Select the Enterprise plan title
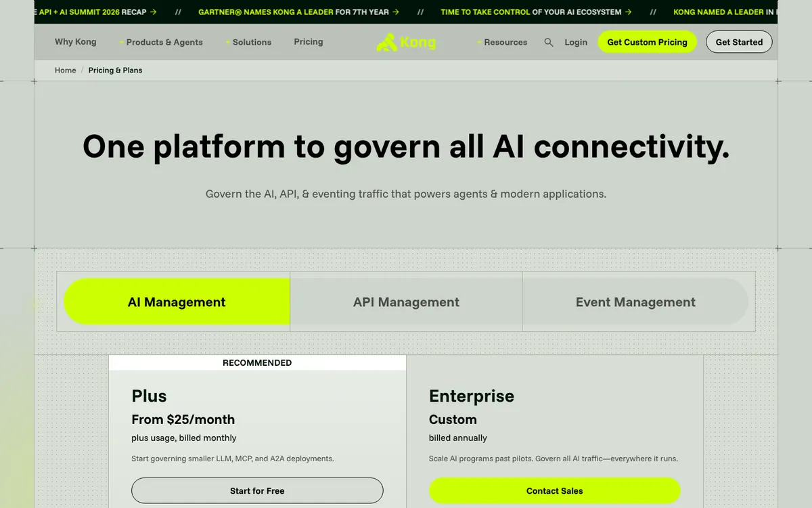This screenshot has width=812, height=508. (x=472, y=396)
